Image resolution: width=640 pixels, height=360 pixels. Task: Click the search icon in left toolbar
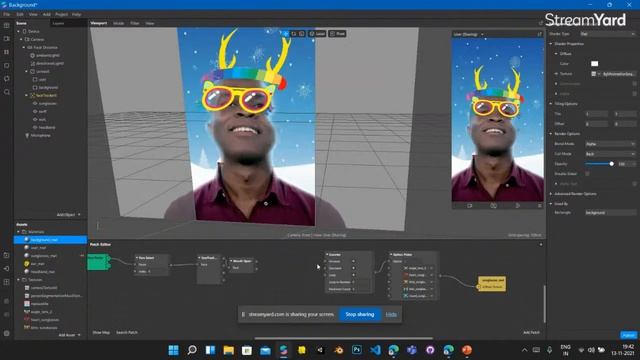coord(7,92)
